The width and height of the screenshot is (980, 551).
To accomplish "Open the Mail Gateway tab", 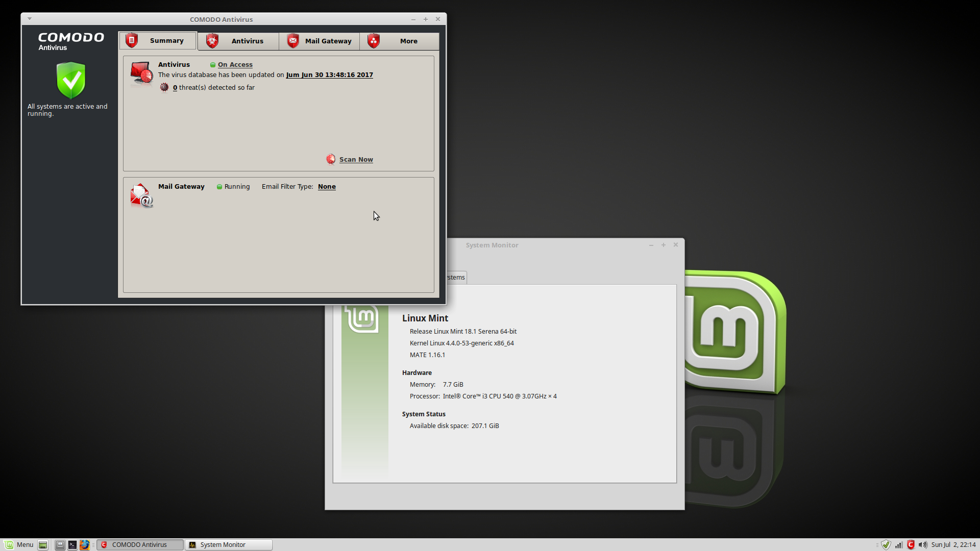I will click(319, 41).
